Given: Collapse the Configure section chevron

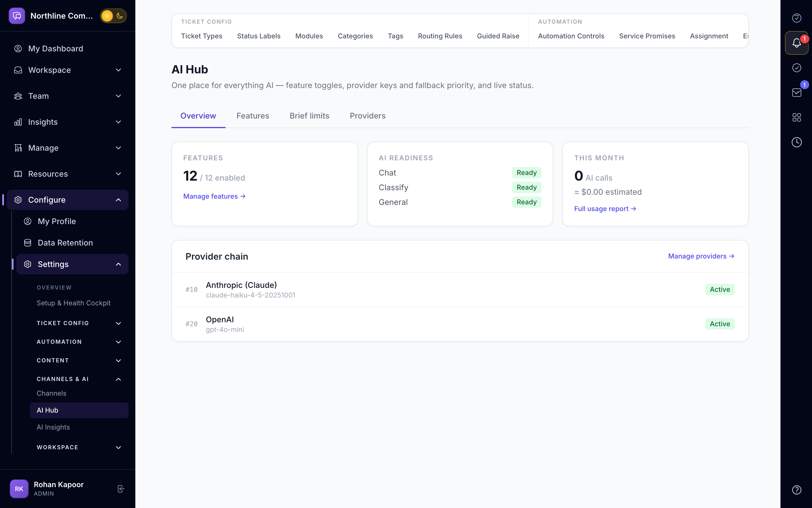Looking at the screenshot, I should pos(118,200).
